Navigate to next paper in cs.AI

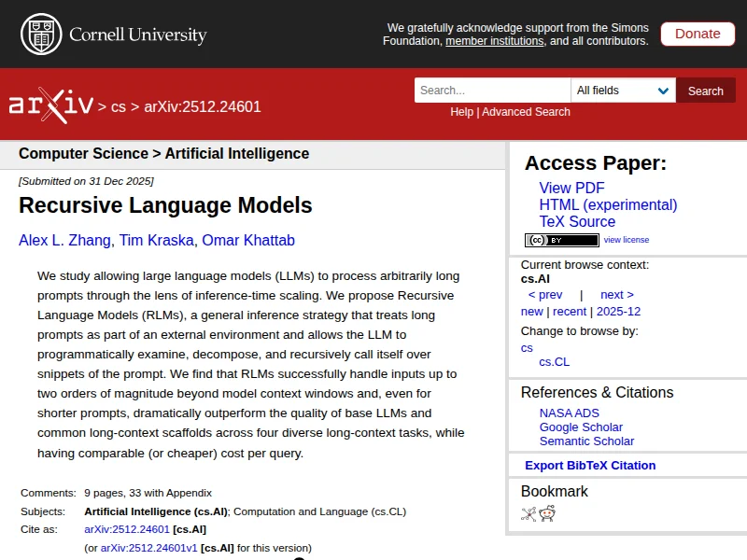pos(616,294)
